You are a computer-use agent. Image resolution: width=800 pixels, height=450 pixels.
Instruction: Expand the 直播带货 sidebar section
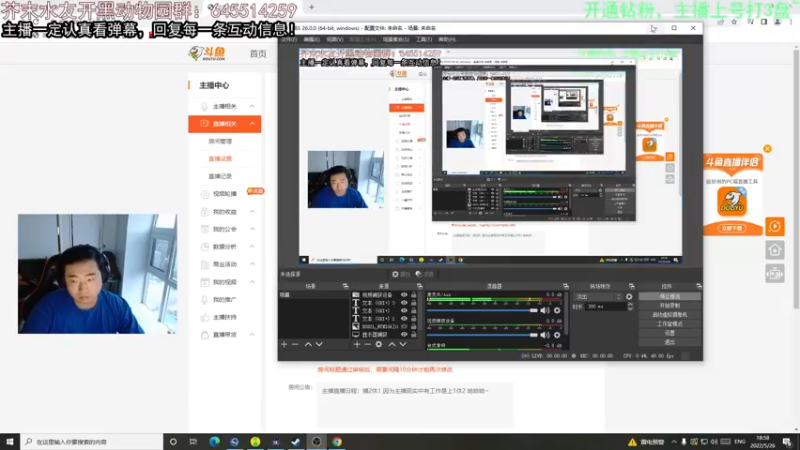pyautogui.click(x=252, y=335)
